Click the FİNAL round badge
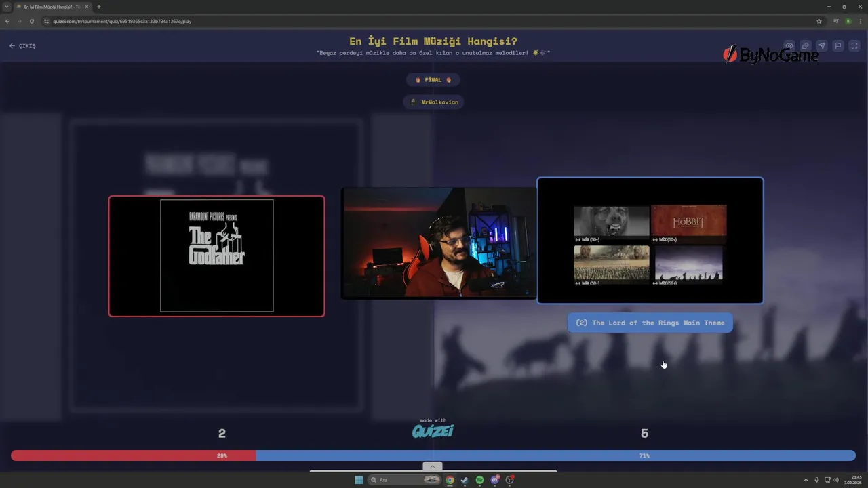The height and width of the screenshot is (488, 868). click(433, 80)
